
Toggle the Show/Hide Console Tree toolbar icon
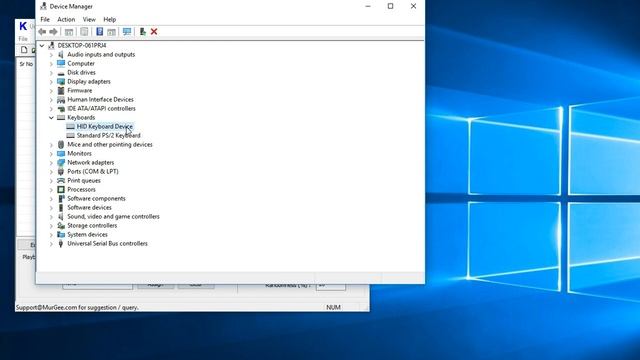coord(69,31)
